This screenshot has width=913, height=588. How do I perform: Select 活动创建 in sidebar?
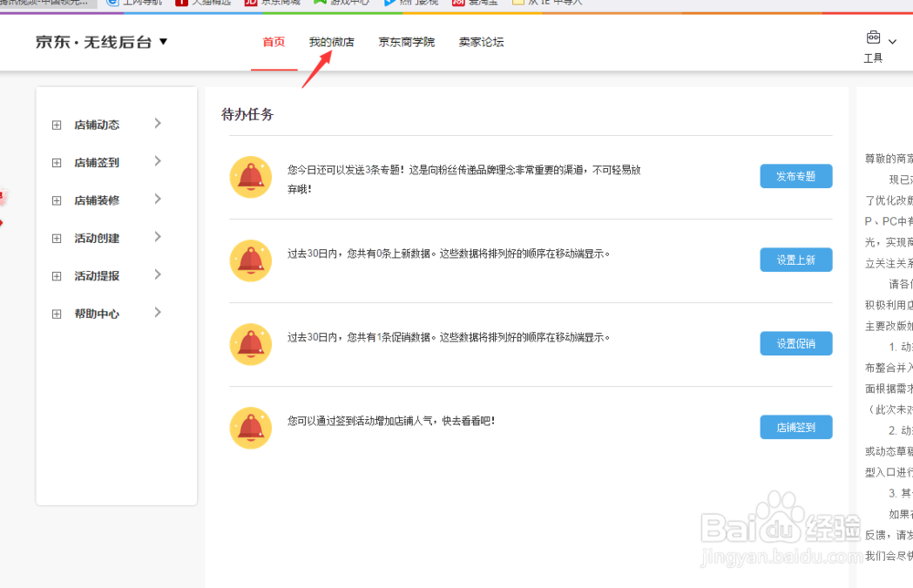97,238
